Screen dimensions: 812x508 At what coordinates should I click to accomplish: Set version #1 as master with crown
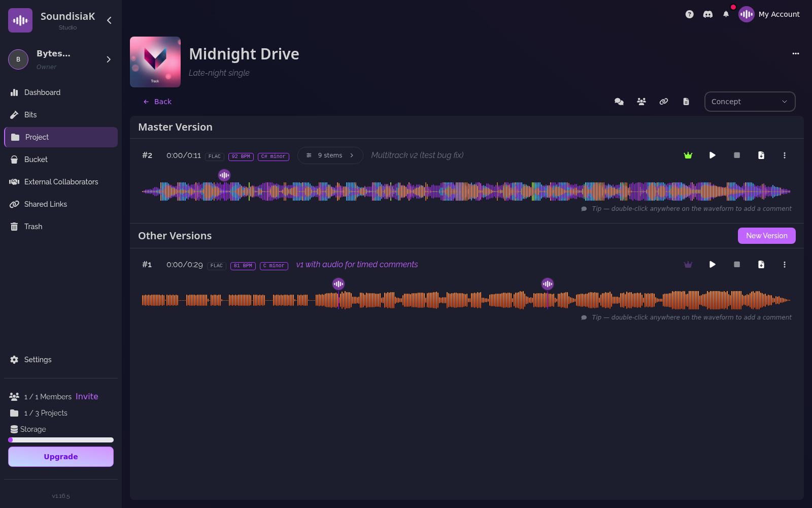(x=688, y=265)
